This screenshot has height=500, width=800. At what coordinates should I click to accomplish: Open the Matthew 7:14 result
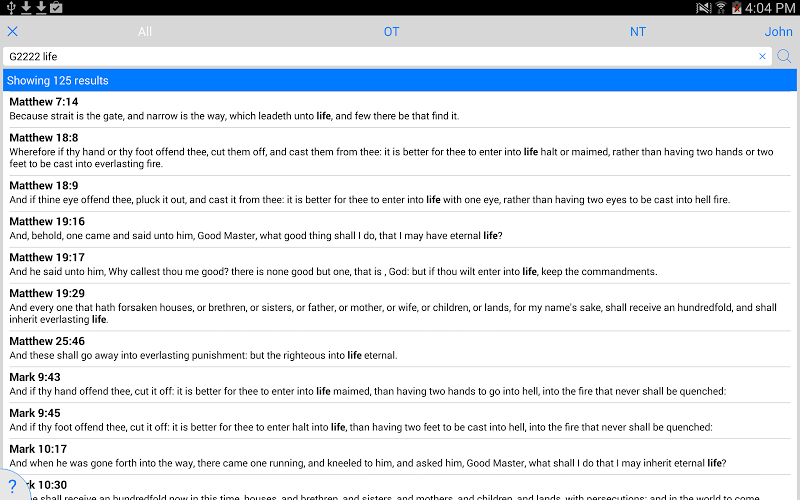coord(399,109)
